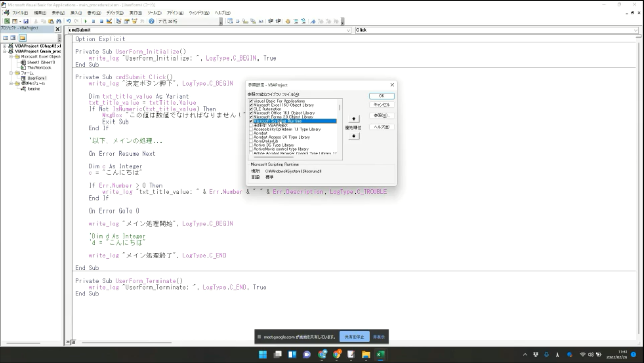
Task: Click the library list vertical scrollbar
Action: (339, 127)
